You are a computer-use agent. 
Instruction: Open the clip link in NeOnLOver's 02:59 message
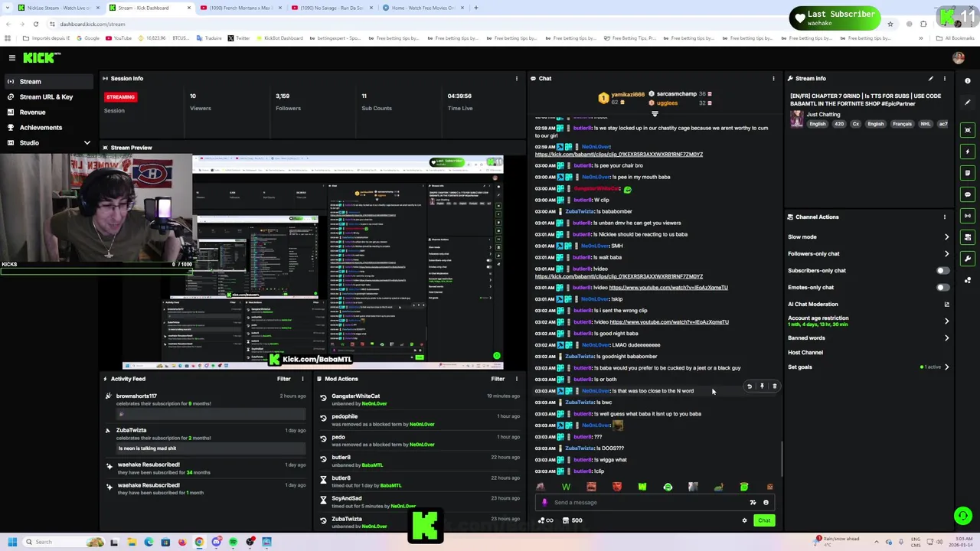(x=619, y=154)
